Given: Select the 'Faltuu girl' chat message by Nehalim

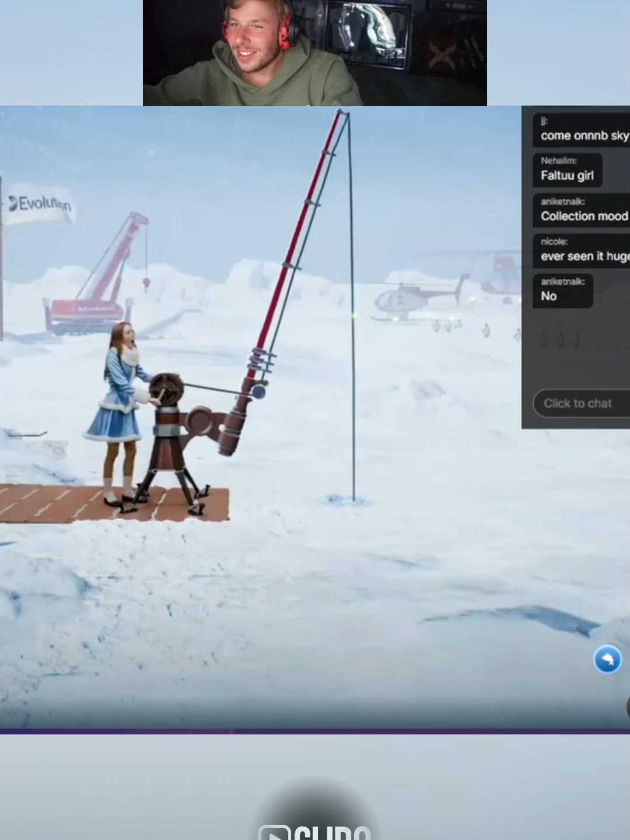Looking at the screenshot, I should coord(567,170).
